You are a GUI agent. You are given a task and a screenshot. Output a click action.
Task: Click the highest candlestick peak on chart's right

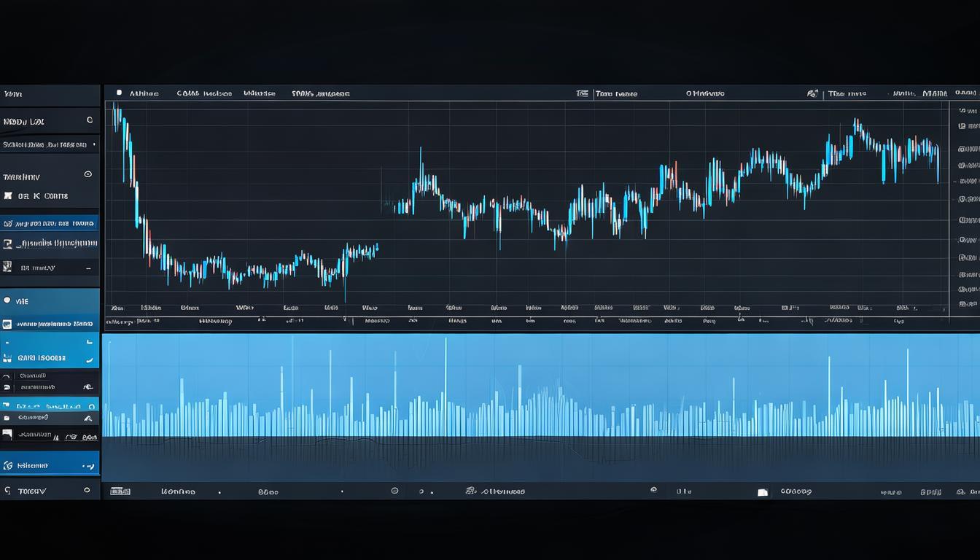point(855,122)
